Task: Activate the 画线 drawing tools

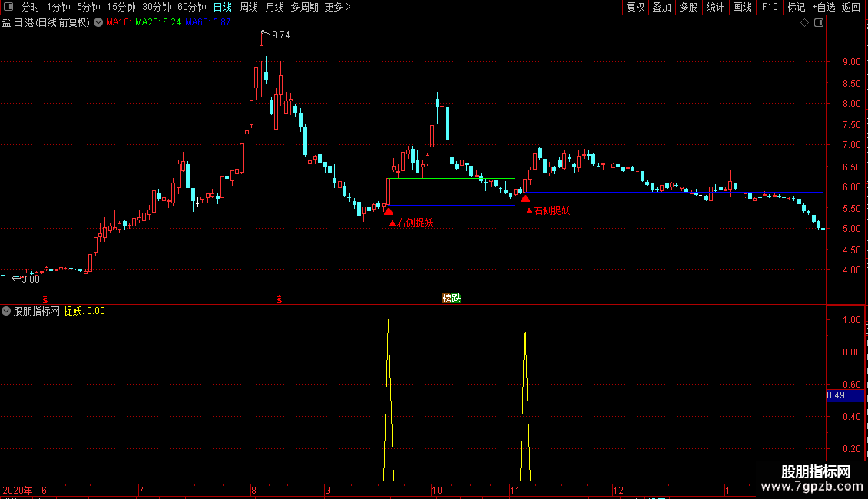Action: click(742, 7)
